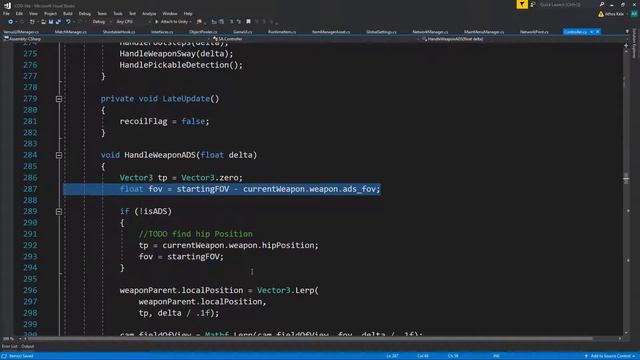Open the Team menu
The height and width of the screenshot is (360, 640).
tap(102, 13)
